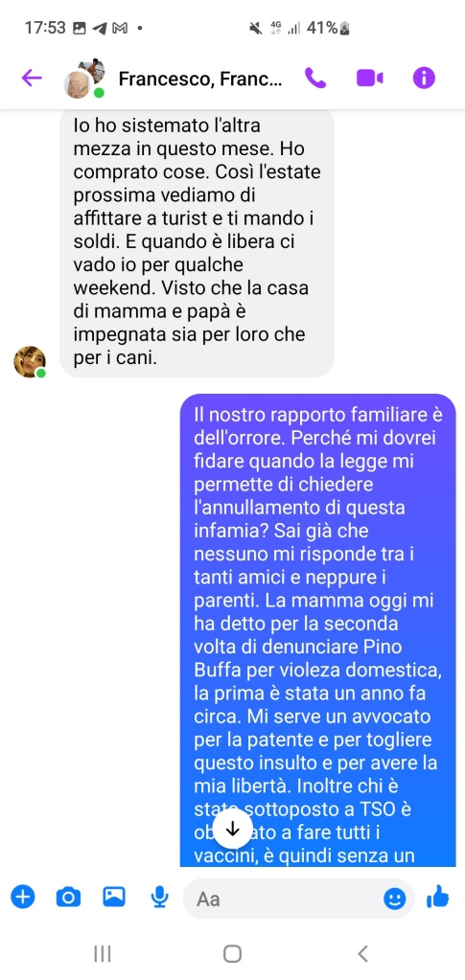Image resolution: width=465 pixels, height=980 pixels.
Task: Record a voice message with microphone
Action: 159,899
